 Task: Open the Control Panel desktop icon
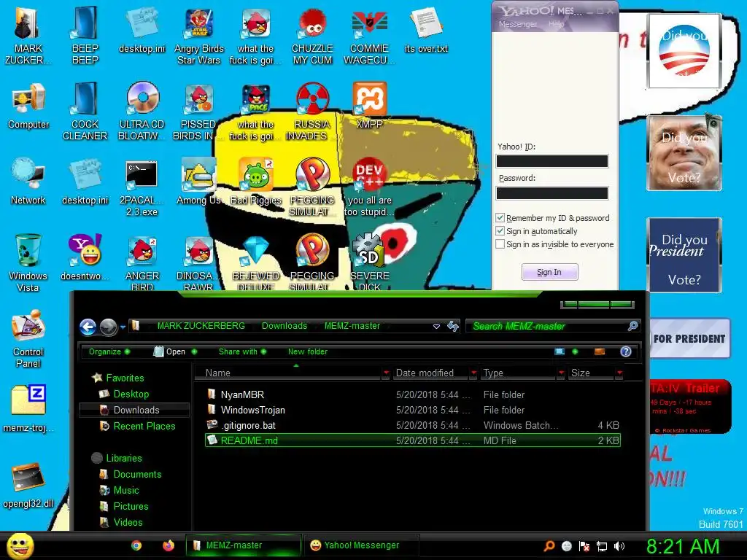click(28, 338)
